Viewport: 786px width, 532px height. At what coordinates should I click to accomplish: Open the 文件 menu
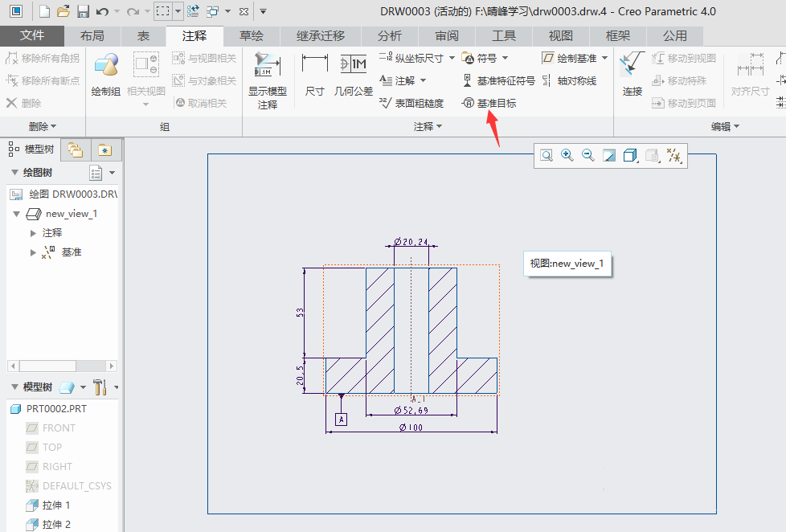click(32, 35)
